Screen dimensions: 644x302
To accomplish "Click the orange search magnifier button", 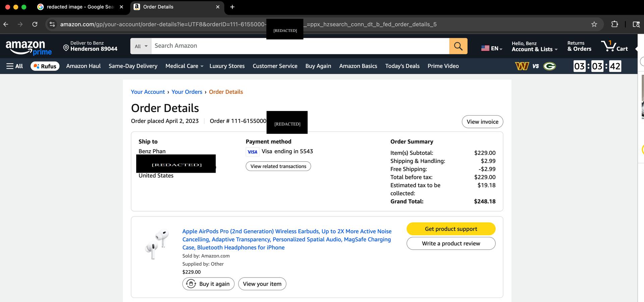I will (458, 46).
